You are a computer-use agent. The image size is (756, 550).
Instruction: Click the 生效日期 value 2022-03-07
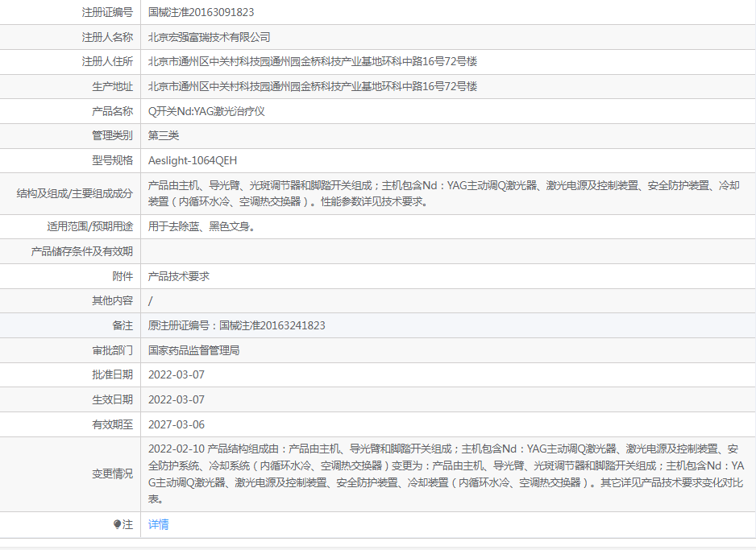177,399
